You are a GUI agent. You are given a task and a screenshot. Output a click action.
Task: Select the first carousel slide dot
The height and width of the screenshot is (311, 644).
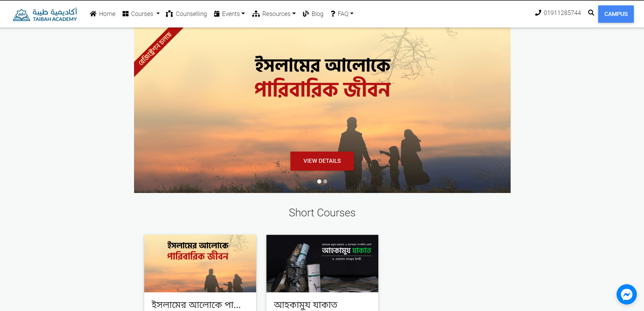[x=319, y=181]
